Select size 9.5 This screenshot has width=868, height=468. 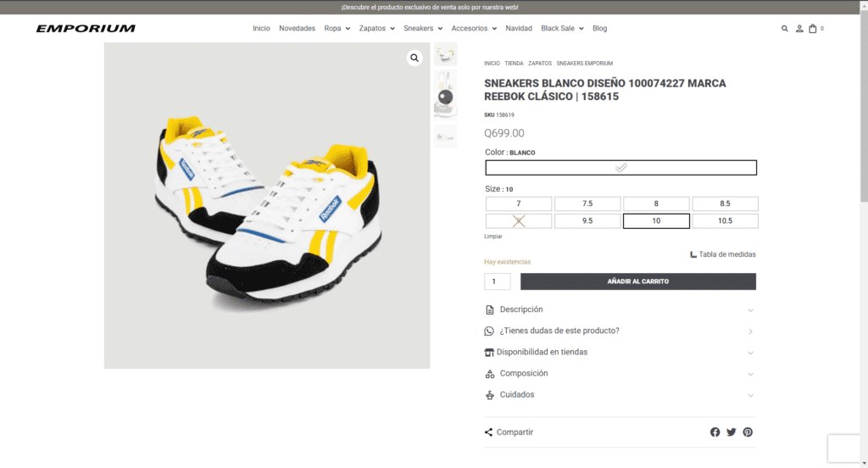[x=587, y=221]
